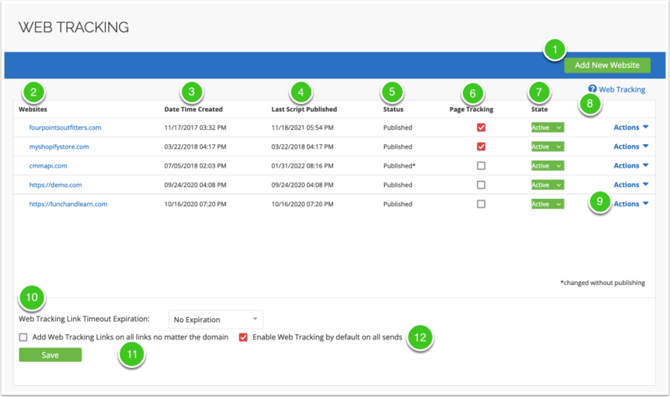The width and height of the screenshot is (670, 397).
Task: Expand Actions menu for myshopifystore.com
Action: (x=631, y=147)
